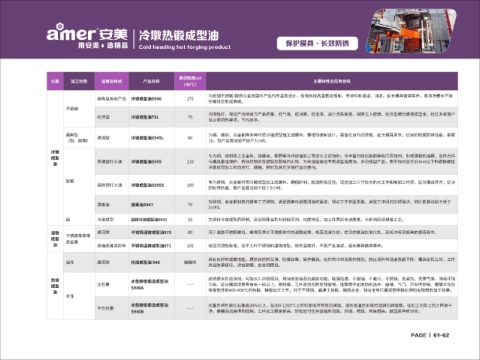Click the 热锻成型油 category cell on the left
This screenshot has height=360, width=480.
tap(55, 286)
